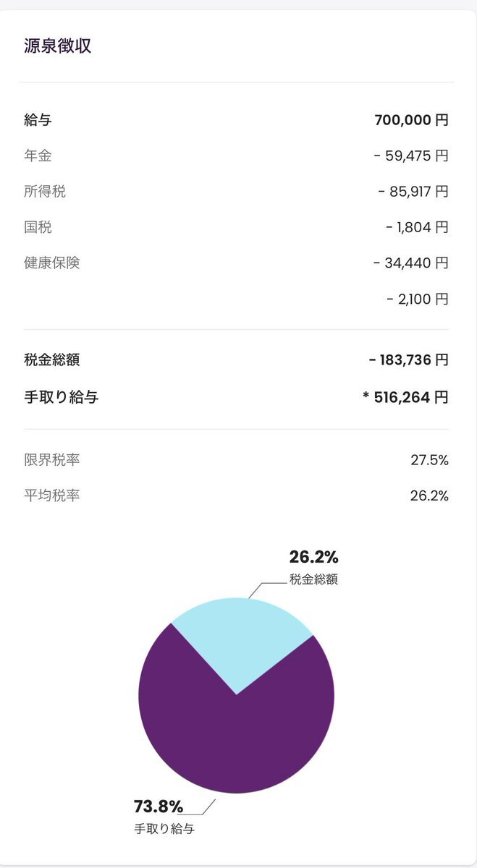Select the 税金総額 total row
The height and width of the screenshot is (868, 477).
(236, 359)
